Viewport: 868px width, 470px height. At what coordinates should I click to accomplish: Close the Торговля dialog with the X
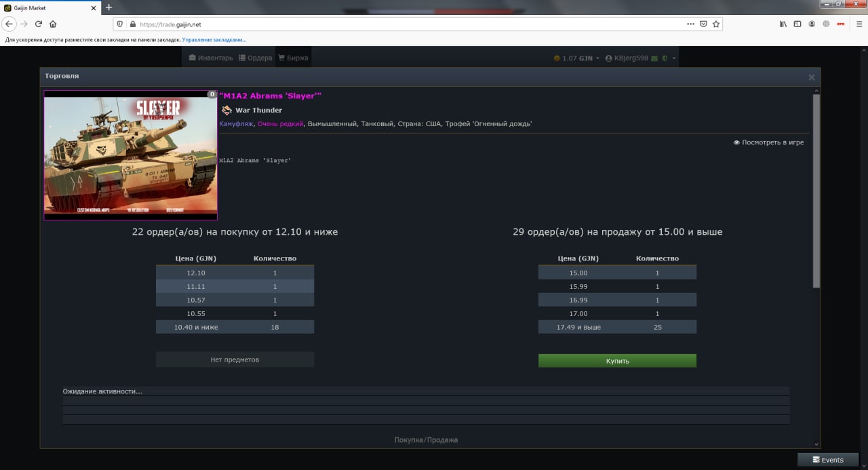(x=811, y=77)
